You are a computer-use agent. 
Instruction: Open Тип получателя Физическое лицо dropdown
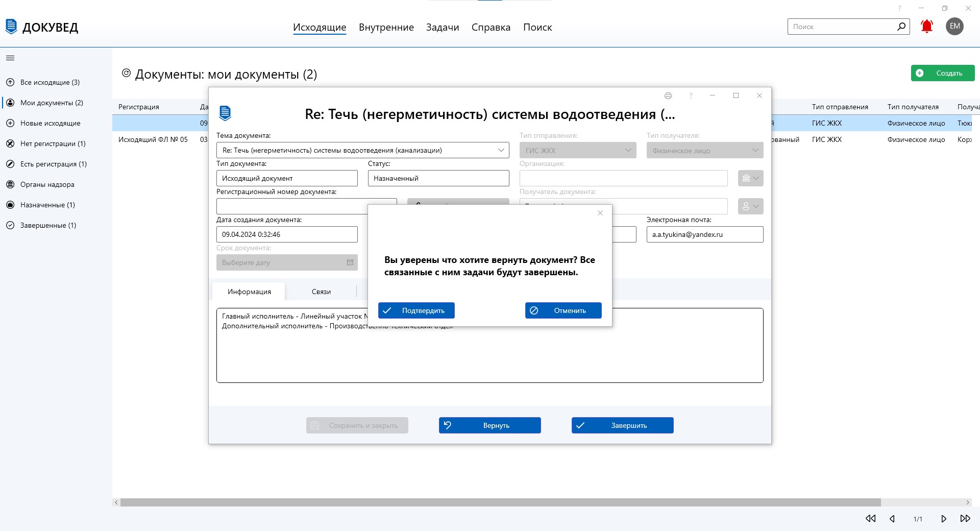click(x=705, y=150)
